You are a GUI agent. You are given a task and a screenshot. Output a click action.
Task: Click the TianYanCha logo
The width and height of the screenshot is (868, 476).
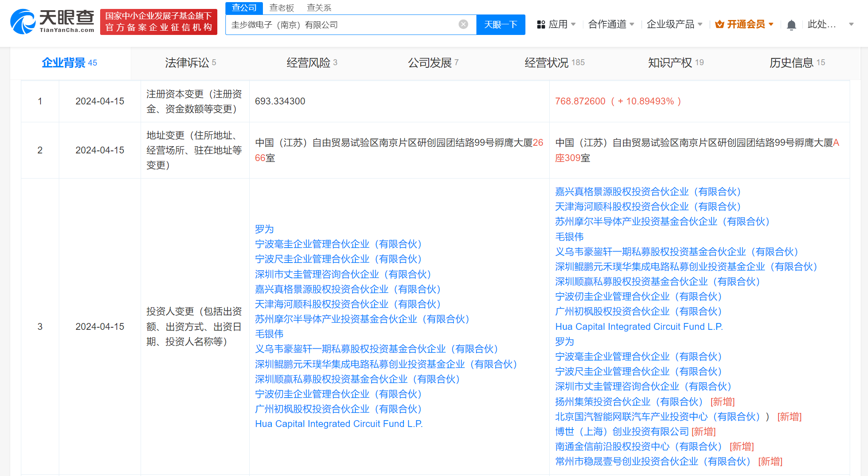[x=52, y=21]
